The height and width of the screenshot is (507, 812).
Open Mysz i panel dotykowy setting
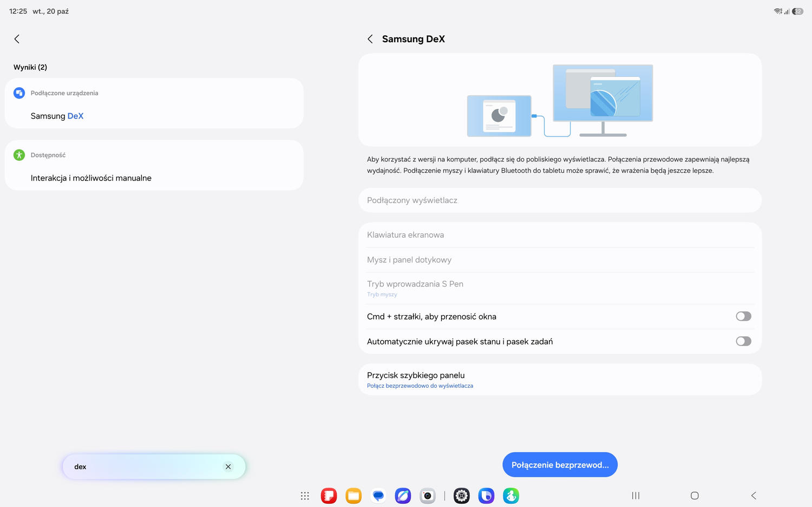560,260
